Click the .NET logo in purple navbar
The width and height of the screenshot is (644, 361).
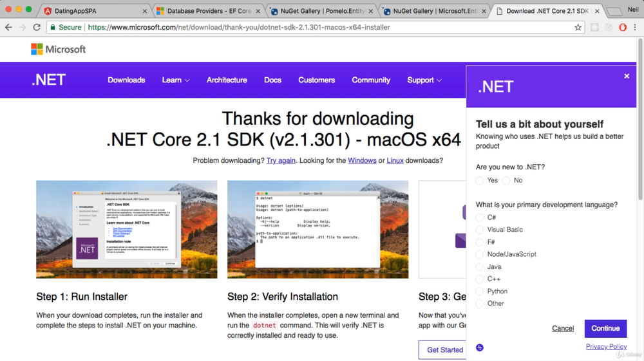[x=48, y=80]
